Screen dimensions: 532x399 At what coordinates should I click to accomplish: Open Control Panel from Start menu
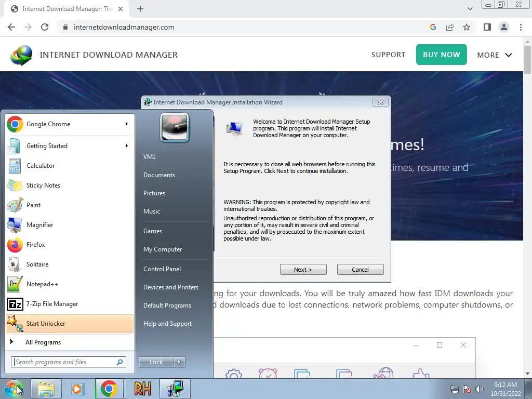(162, 269)
